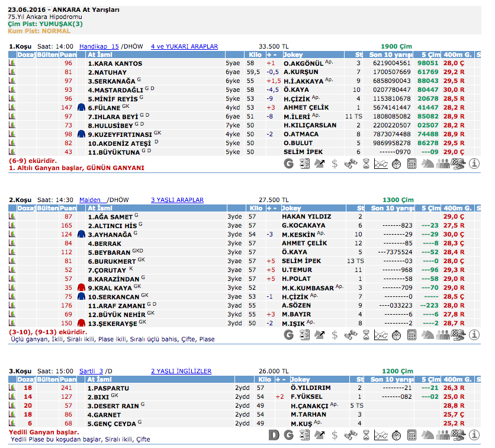
Task: Select horse name PASPARTU in race 3
Action: pyautogui.click(x=107, y=388)
